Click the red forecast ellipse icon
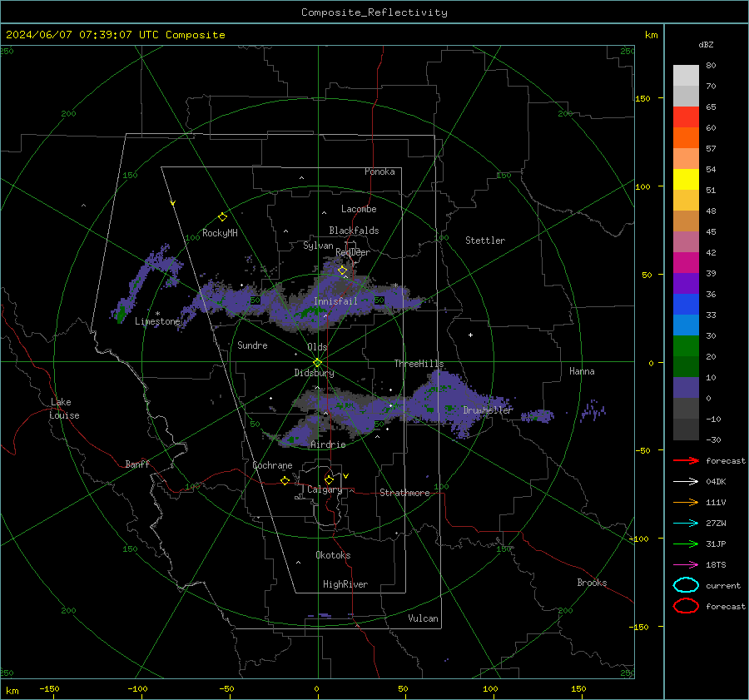This screenshot has height=700, width=749. click(686, 606)
